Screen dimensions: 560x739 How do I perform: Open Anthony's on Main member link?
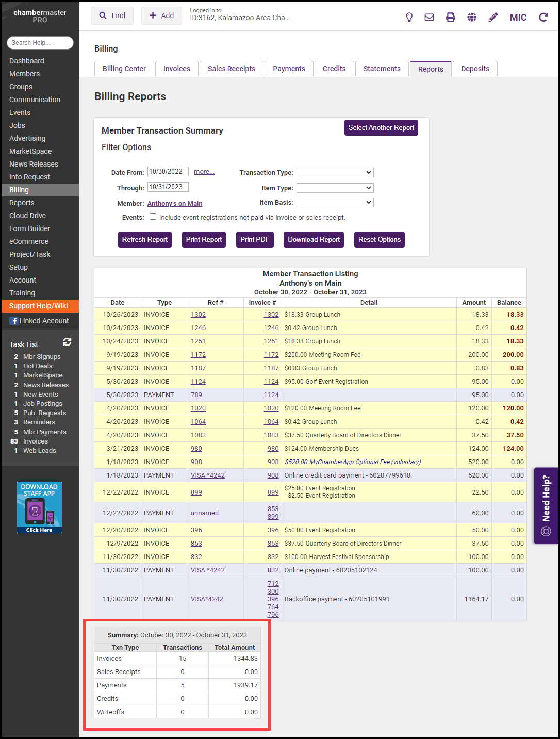[175, 204]
